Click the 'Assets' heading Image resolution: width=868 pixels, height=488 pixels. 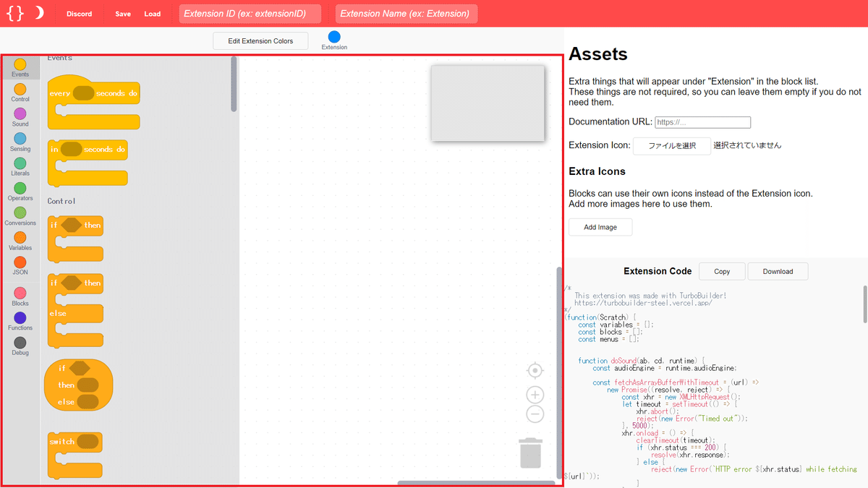point(598,53)
